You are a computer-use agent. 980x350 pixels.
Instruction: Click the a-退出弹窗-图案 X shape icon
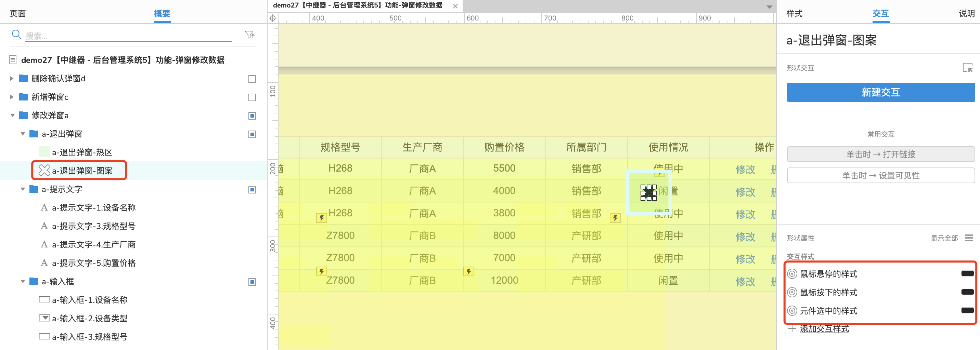pyautogui.click(x=44, y=171)
